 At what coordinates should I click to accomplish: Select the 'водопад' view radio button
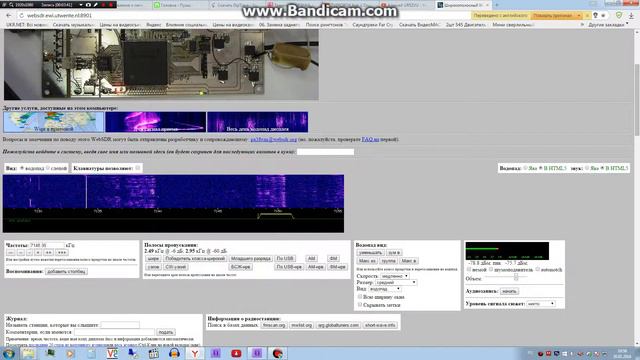point(22,168)
